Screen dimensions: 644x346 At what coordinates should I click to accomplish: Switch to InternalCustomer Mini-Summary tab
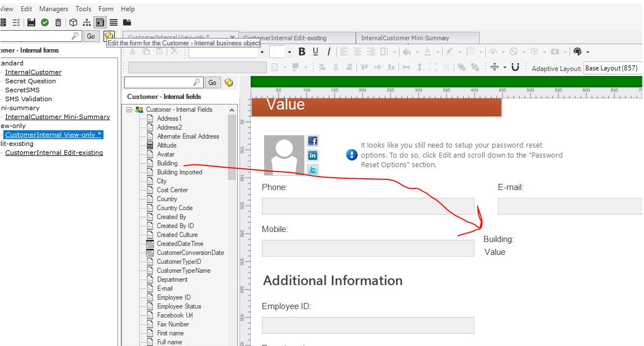click(405, 38)
